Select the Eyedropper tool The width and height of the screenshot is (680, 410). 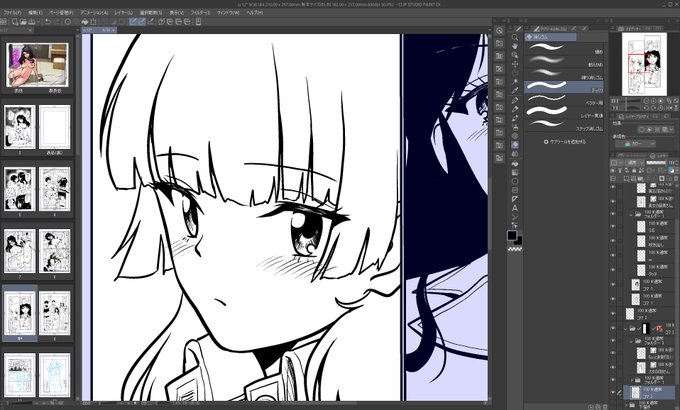pos(515,91)
